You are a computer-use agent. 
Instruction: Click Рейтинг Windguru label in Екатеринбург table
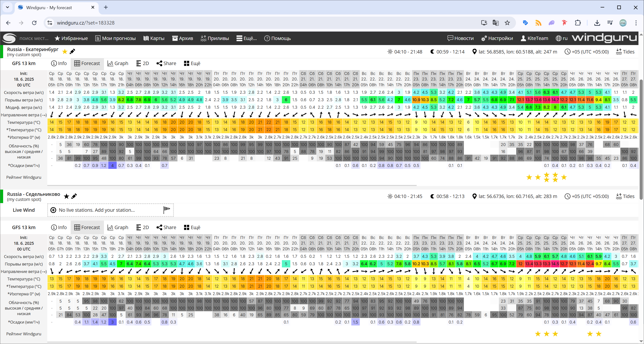tap(24, 177)
